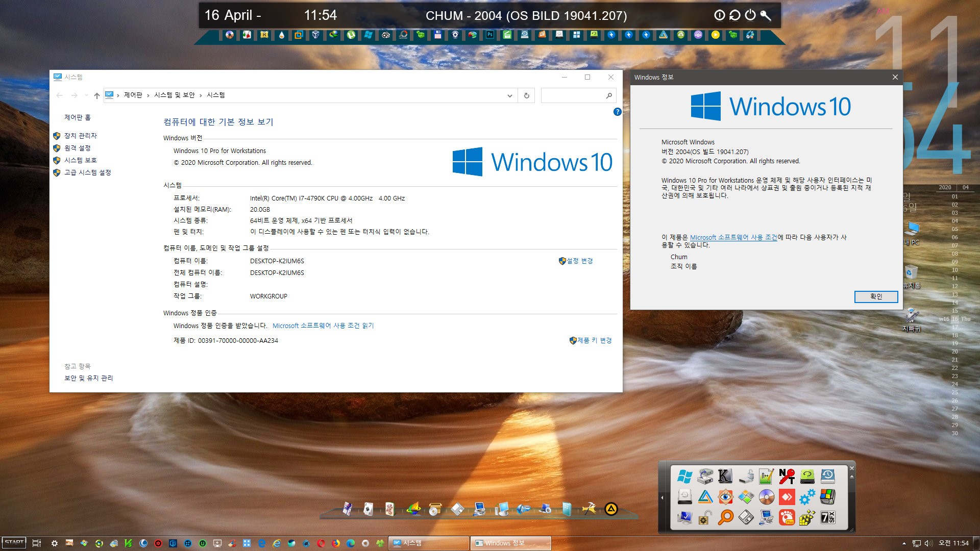Click the control panel search field
The width and height of the screenshot is (980, 551).
tap(578, 95)
